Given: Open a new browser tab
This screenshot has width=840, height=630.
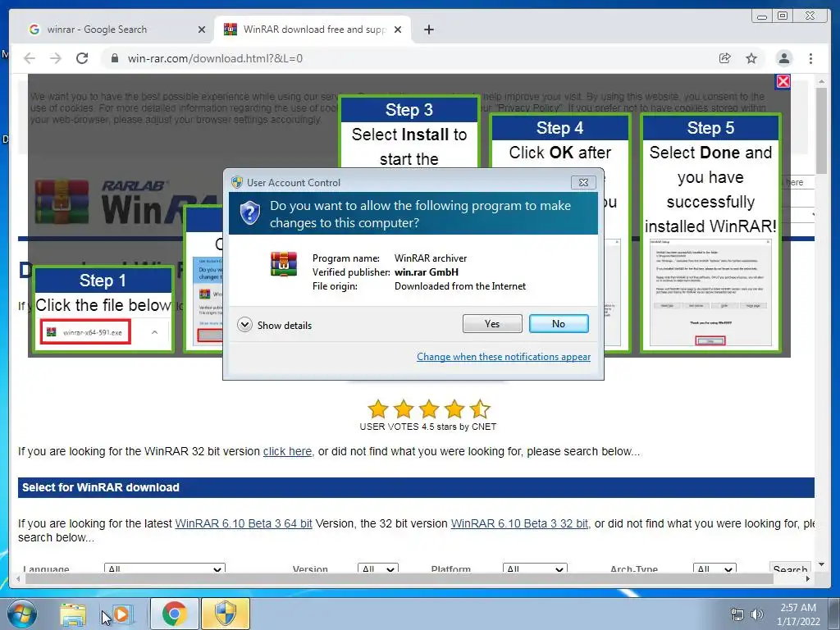Looking at the screenshot, I should [x=428, y=30].
